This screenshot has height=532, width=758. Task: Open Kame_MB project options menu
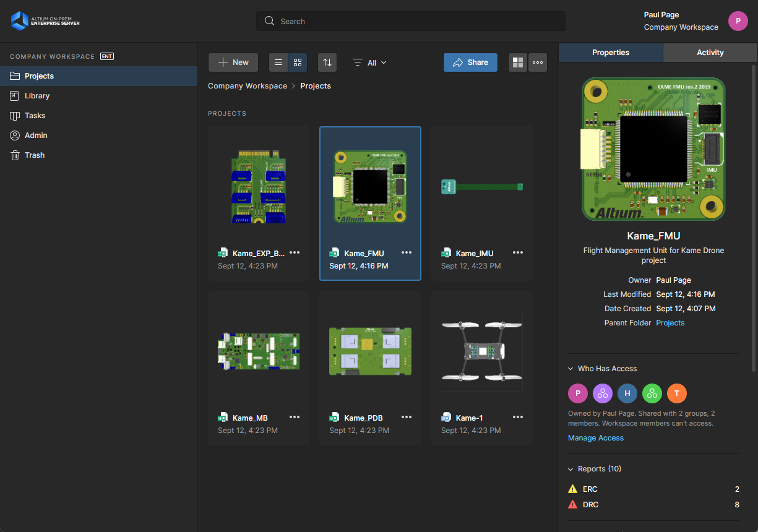[295, 417]
